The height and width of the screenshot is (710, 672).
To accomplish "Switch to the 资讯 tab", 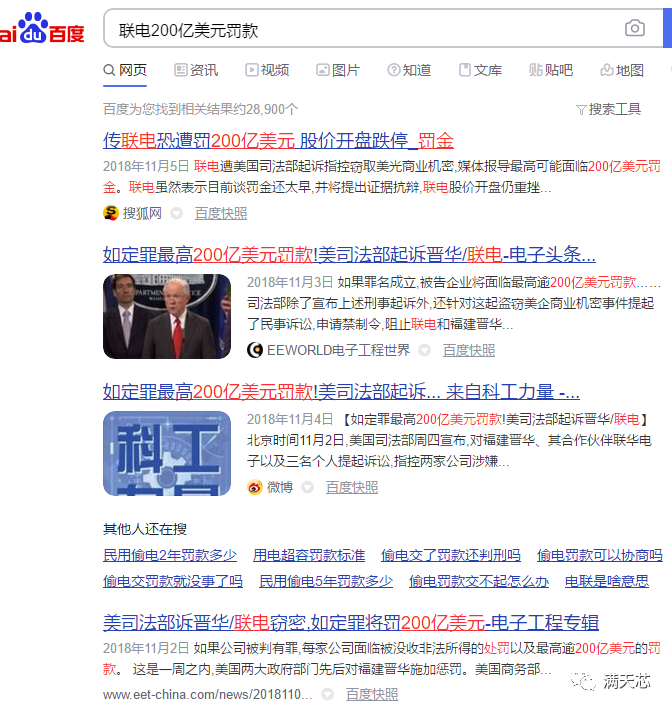I will (196, 70).
